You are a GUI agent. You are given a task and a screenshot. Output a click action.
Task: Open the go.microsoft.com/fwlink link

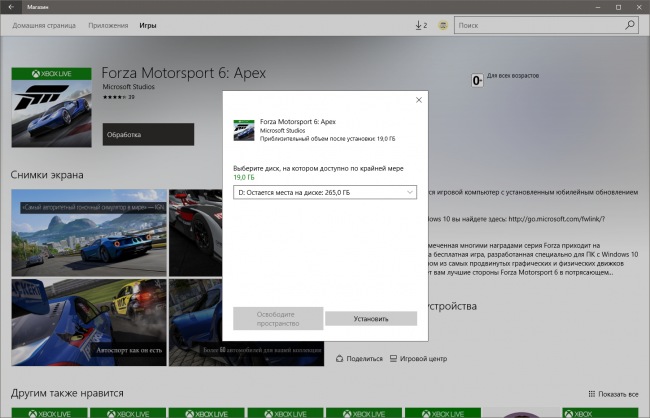point(557,219)
